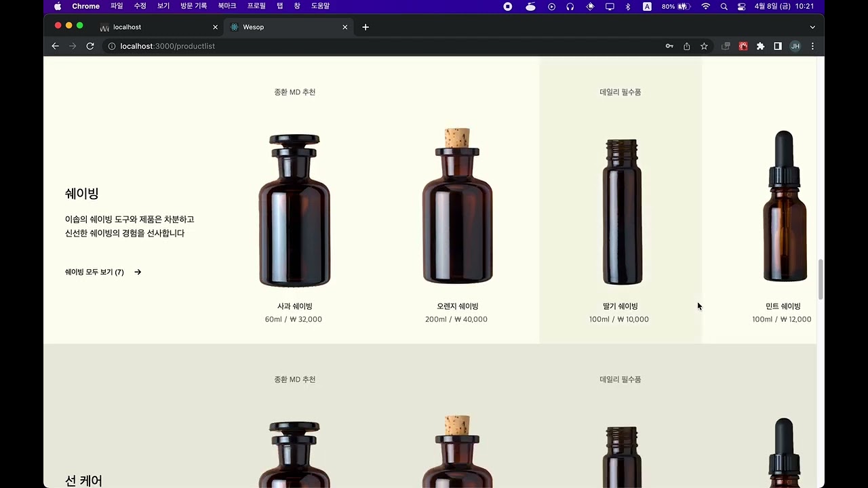868x488 pixels.
Task: Open the 보기 menu in menu bar
Action: point(163,6)
